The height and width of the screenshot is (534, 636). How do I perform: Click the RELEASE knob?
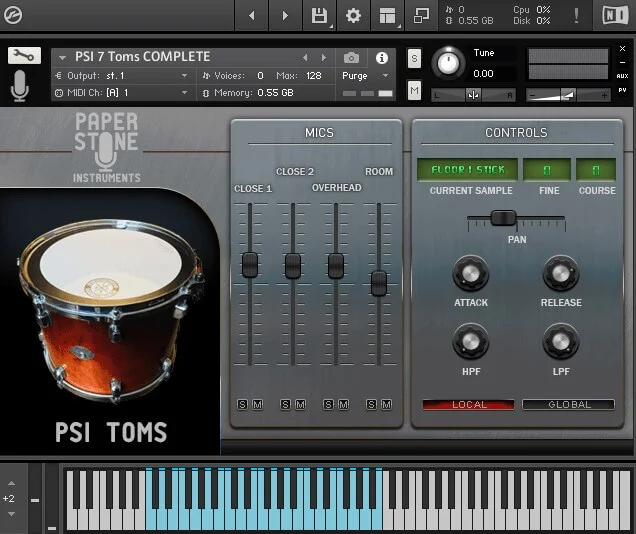click(x=561, y=274)
